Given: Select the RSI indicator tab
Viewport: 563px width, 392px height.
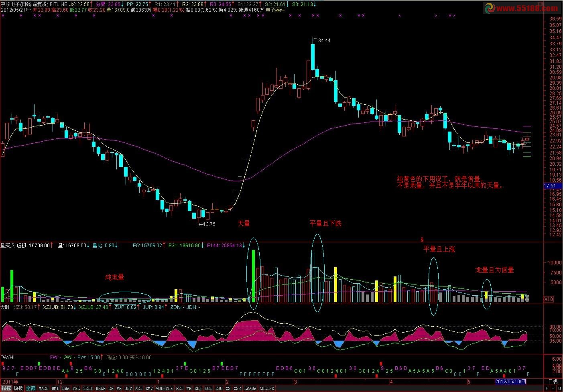Looking at the screenshot, I should point(179,388).
